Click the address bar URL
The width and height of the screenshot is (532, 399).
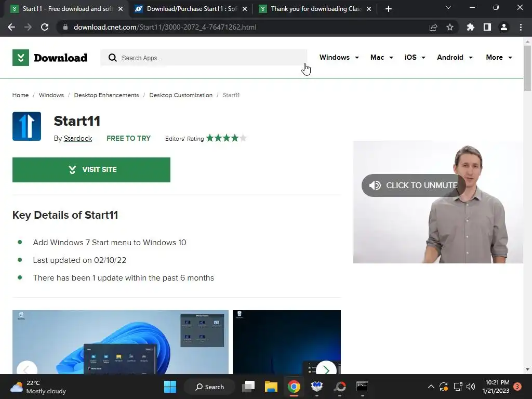click(x=165, y=27)
